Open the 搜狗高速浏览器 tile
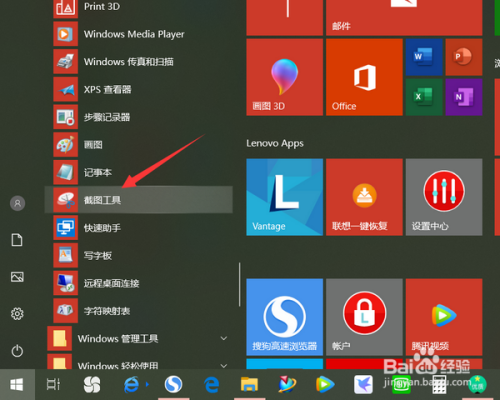Viewport: 500px width, 400px height. (284, 317)
